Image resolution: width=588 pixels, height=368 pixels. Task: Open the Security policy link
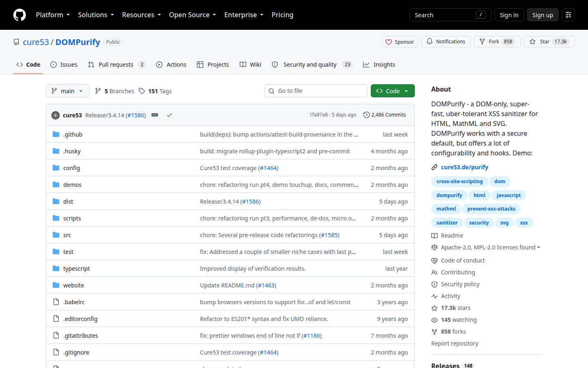[x=456, y=284]
